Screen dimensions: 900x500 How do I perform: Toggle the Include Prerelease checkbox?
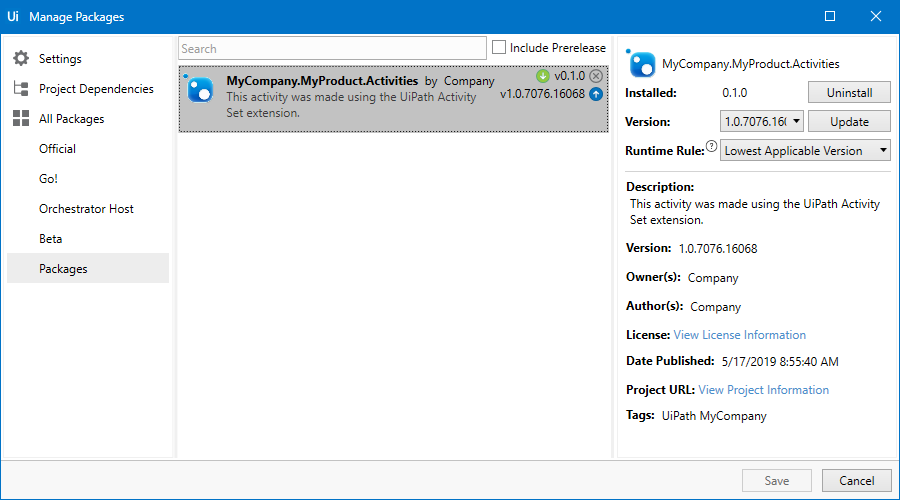(499, 47)
